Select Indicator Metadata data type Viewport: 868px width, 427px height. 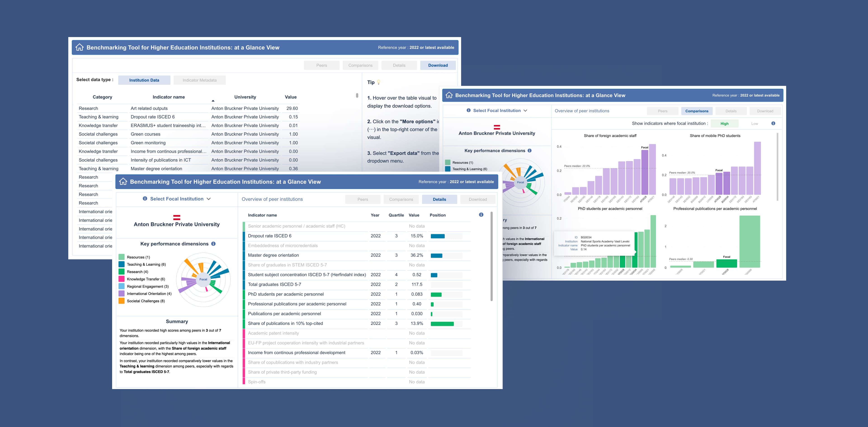pos(199,80)
